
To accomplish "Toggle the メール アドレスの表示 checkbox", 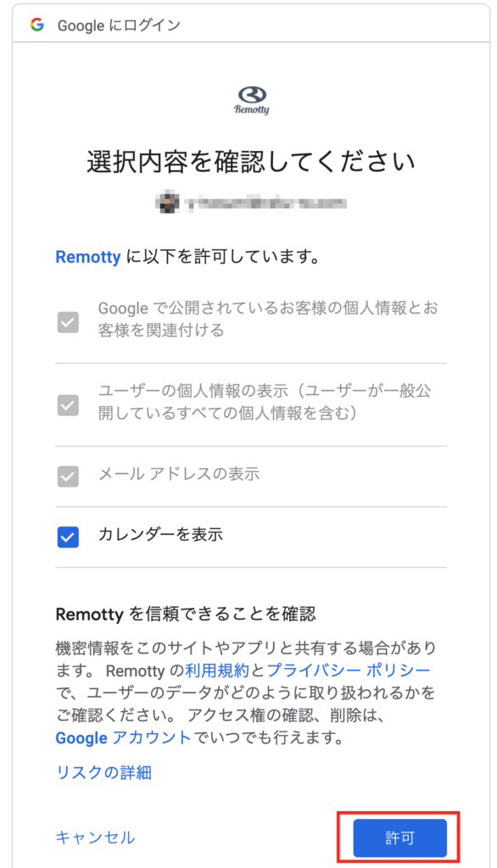I will 68,476.
